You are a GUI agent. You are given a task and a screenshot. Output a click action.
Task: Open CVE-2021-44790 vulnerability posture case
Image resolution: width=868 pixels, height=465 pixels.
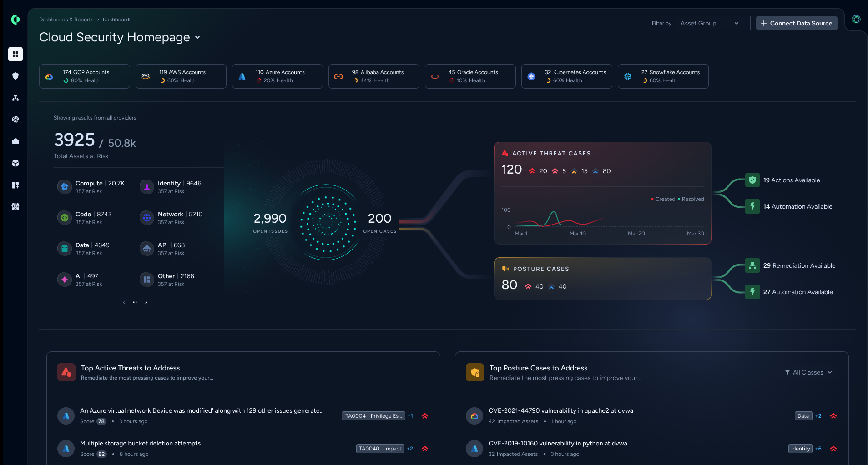(560, 410)
